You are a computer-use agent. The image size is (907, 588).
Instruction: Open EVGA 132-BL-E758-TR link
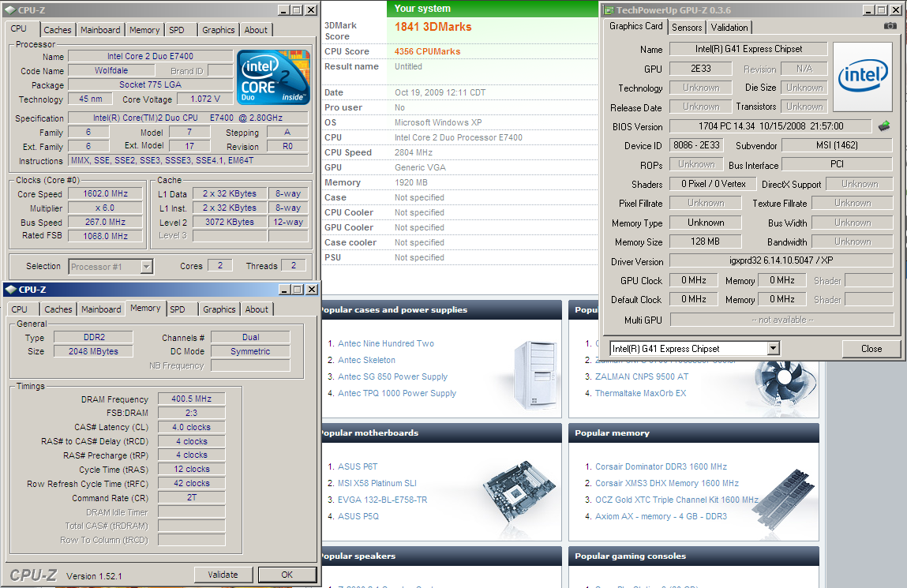[382, 500]
